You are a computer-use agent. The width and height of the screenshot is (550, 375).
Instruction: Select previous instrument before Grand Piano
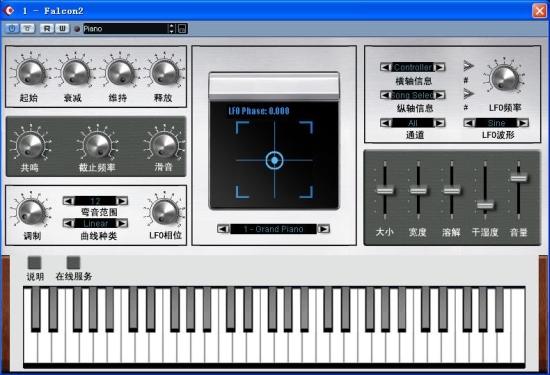(x=223, y=229)
